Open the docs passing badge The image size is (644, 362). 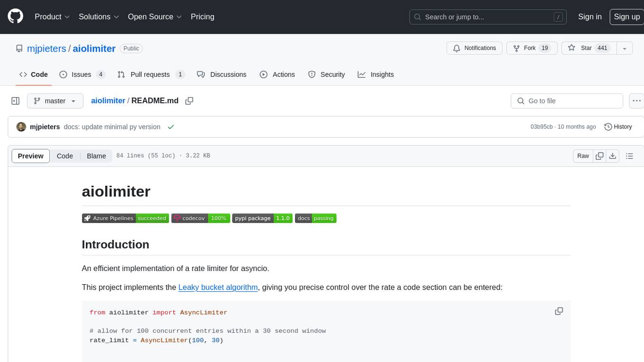point(316,218)
